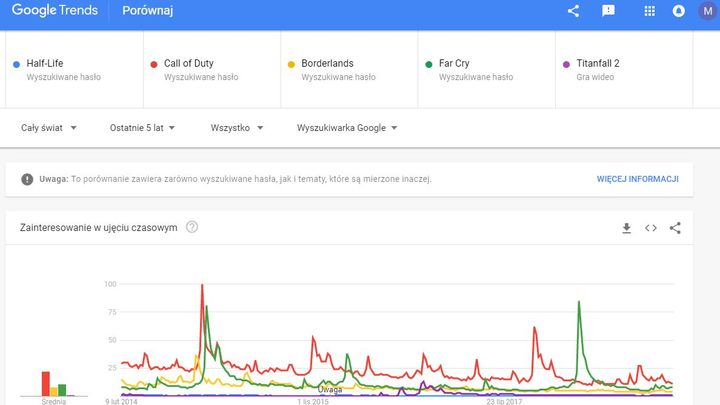The image size is (720, 405).
Task: Click the red Call of Duty color dot
Action: (154, 64)
